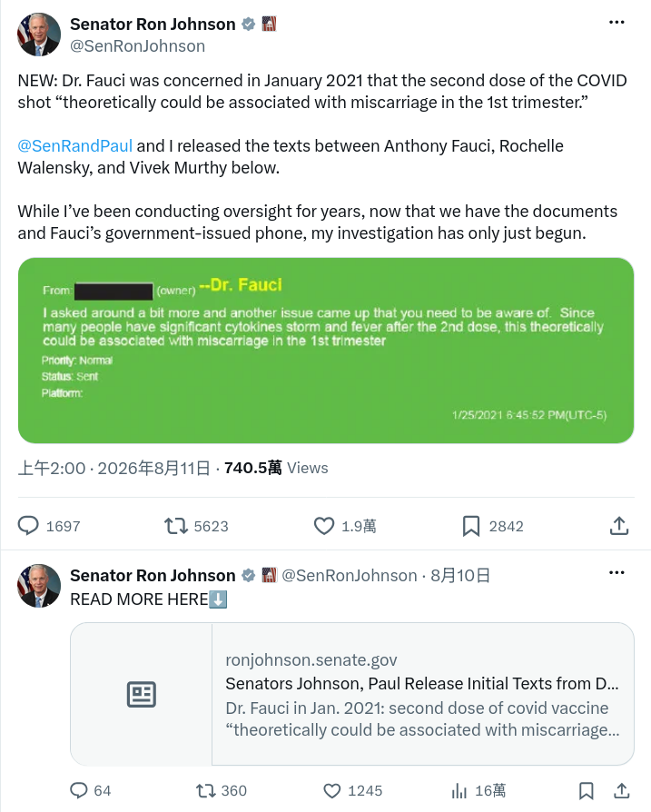Share the main tweet via upload icon
651x812 pixels.
[619, 525]
